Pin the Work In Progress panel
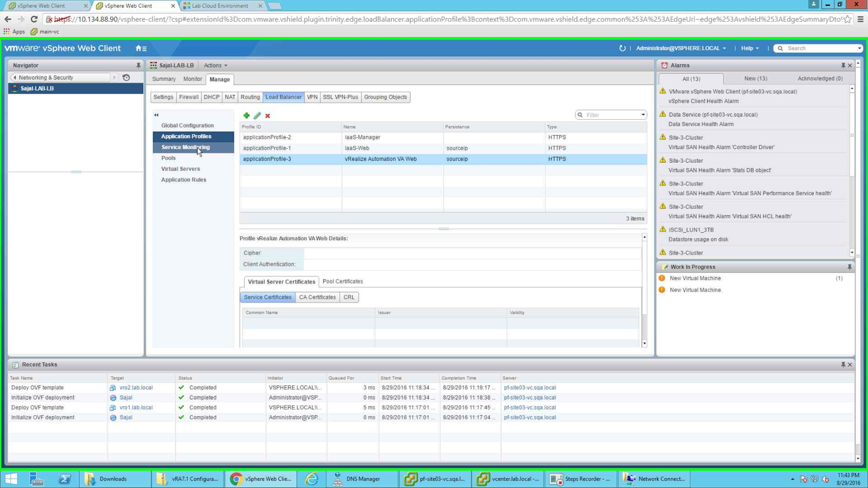This screenshot has height=488, width=868. point(850,267)
